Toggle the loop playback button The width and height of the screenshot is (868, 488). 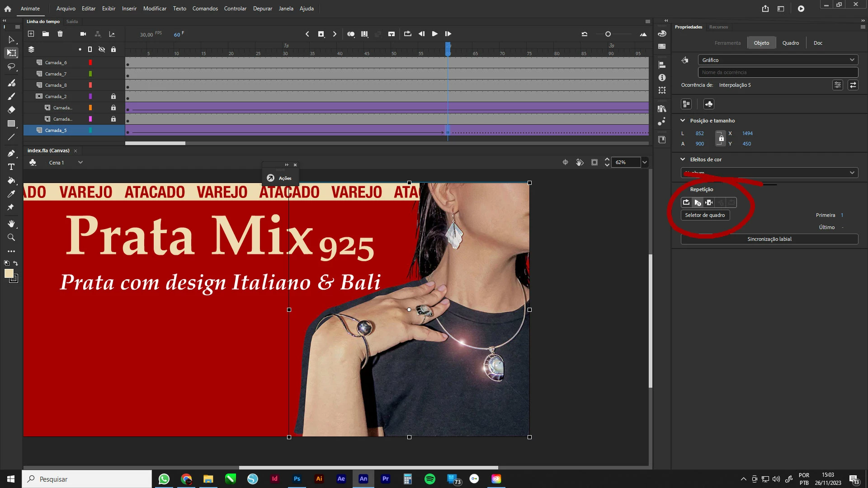pyautogui.click(x=407, y=34)
